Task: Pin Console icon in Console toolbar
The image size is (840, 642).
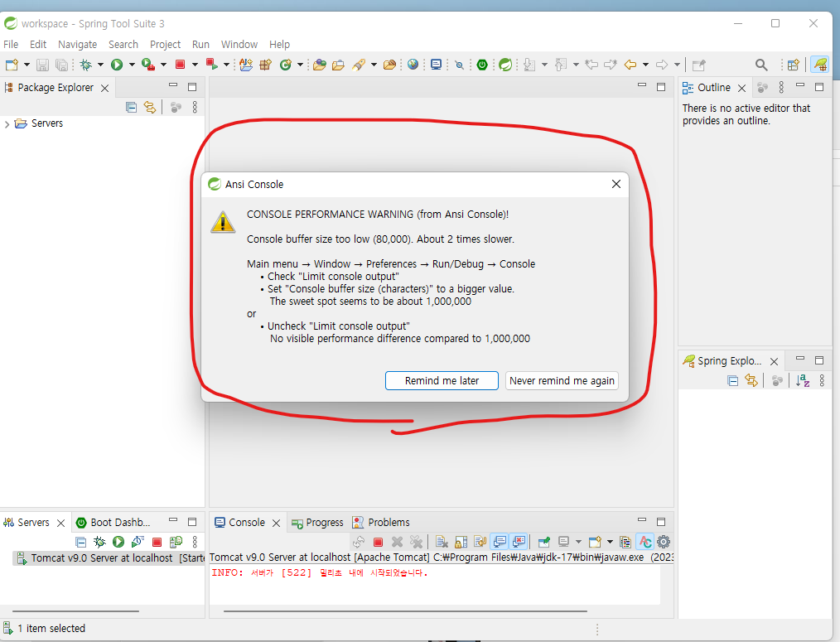Action: 543,542
